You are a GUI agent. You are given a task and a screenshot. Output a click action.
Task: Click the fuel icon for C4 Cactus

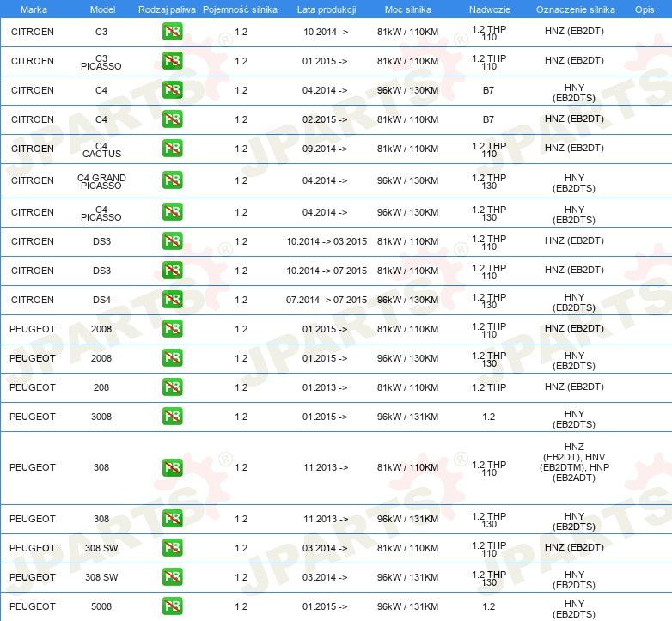pos(172,149)
